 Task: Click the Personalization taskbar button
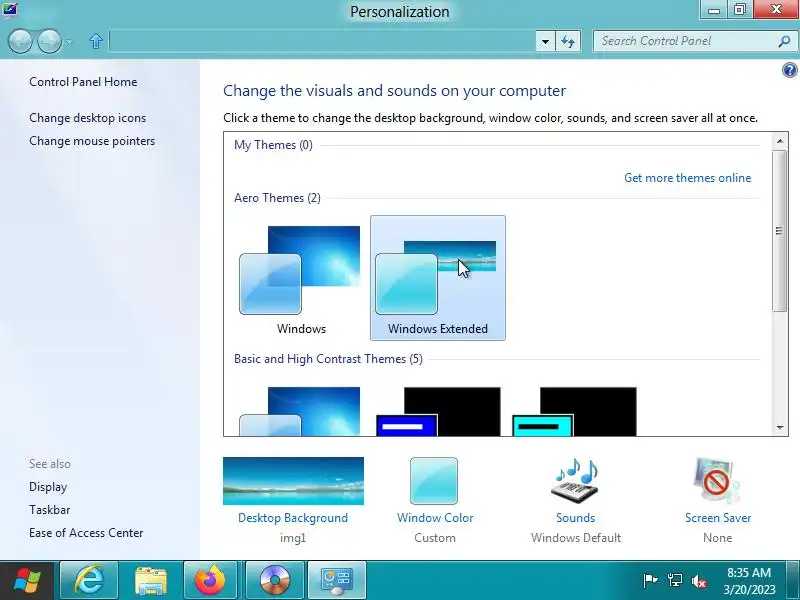[337, 581]
